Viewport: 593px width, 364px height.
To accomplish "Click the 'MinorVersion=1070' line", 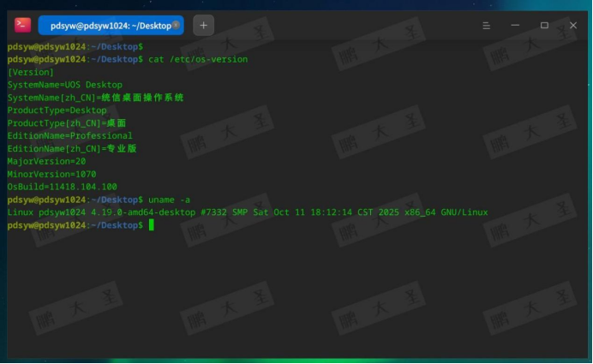I will (x=51, y=174).
